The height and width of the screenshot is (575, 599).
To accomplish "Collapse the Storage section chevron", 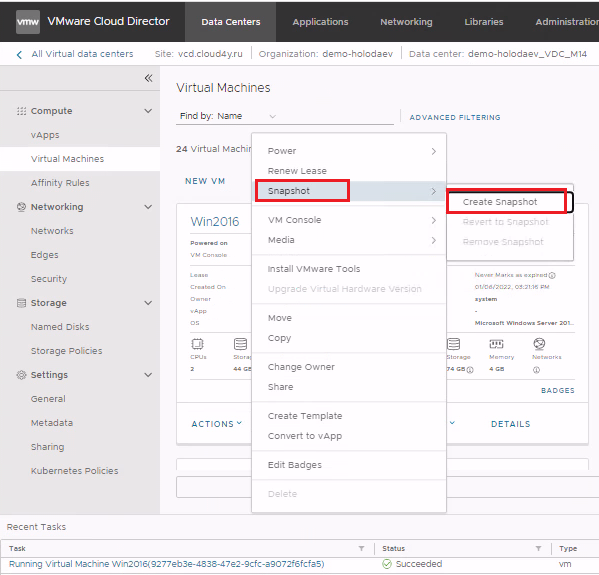I will click(148, 303).
